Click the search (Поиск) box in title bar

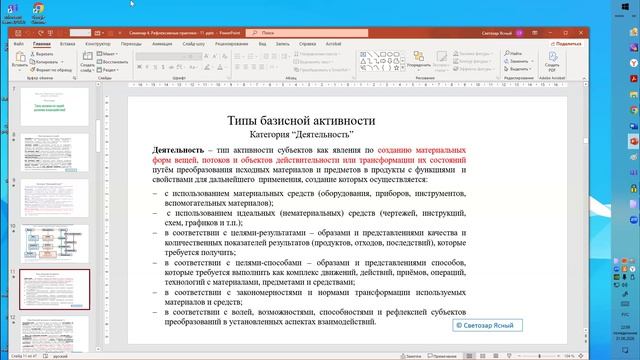click(307, 33)
